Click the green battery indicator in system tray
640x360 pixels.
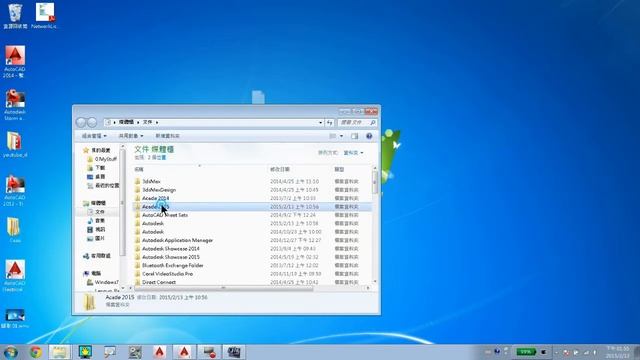point(525,351)
